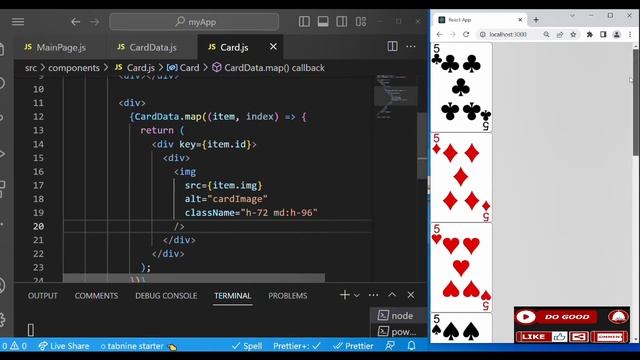
Task: Click the browser back button
Action: pyautogui.click(x=439, y=35)
